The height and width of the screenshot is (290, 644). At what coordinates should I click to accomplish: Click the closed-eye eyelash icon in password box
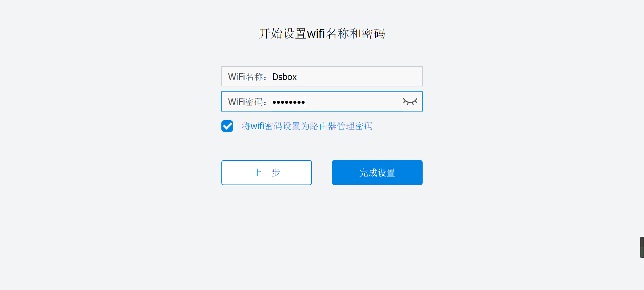click(x=410, y=101)
